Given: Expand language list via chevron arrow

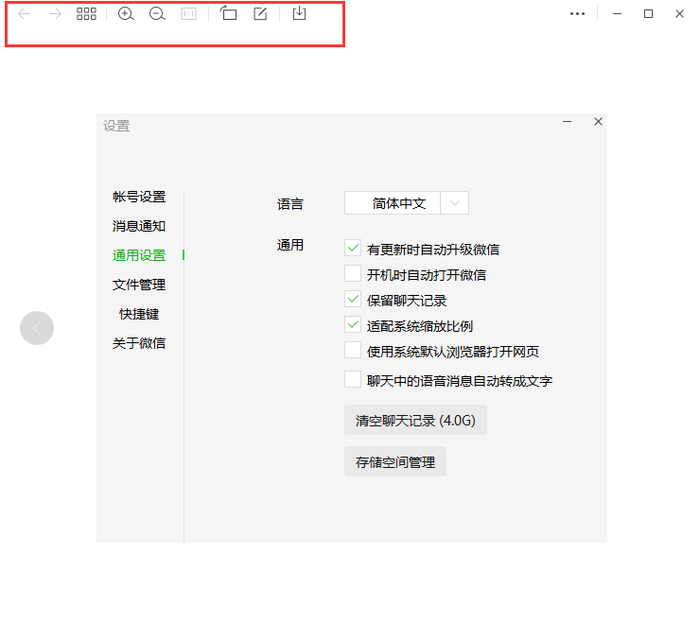Looking at the screenshot, I should pyautogui.click(x=454, y=203).
